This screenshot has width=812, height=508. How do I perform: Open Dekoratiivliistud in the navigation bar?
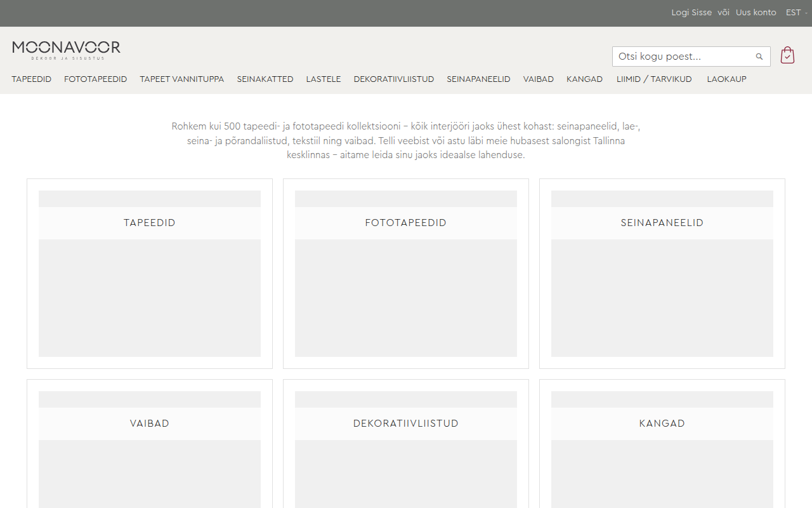[394, 79]
